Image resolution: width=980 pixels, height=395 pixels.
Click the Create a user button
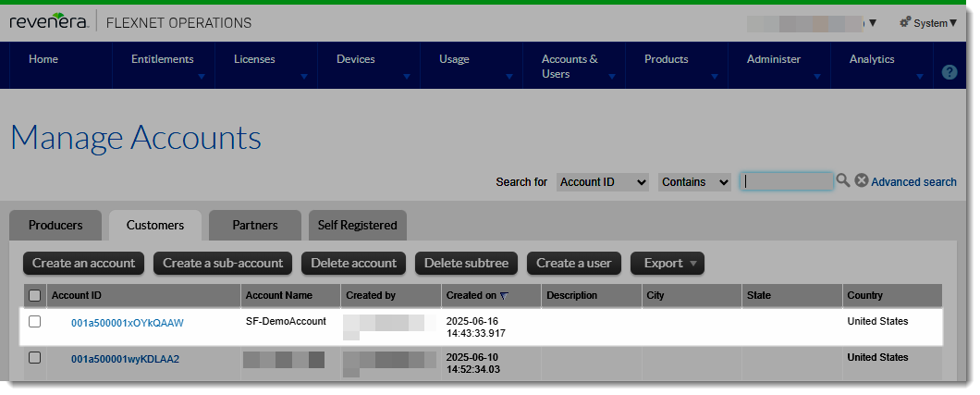[574, 263]
